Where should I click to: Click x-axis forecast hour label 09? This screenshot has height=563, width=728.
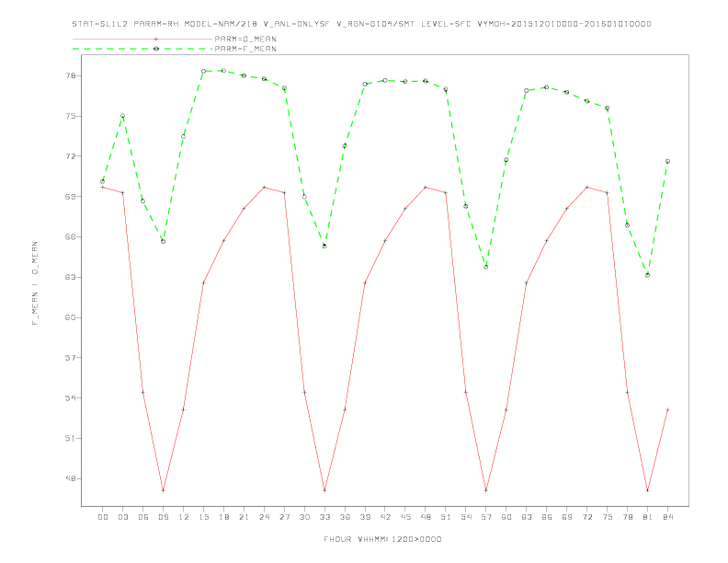pos(163,517)
